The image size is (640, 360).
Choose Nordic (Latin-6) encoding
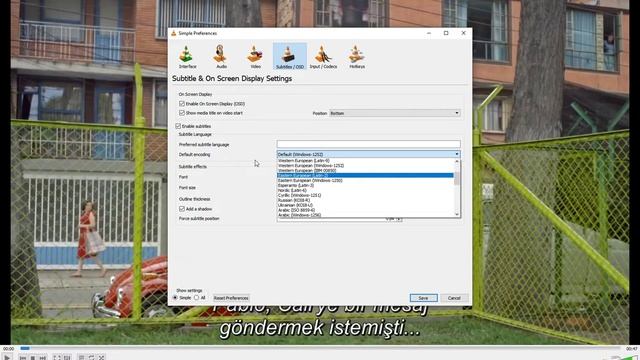[x=365, y=190]
